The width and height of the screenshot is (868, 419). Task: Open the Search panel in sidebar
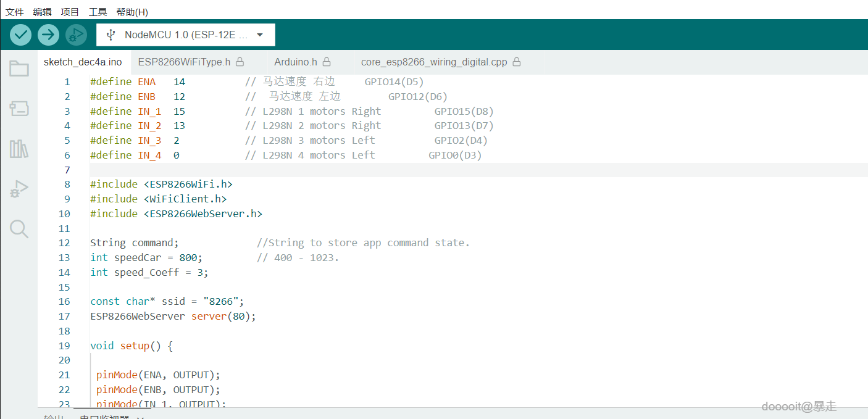19,229
